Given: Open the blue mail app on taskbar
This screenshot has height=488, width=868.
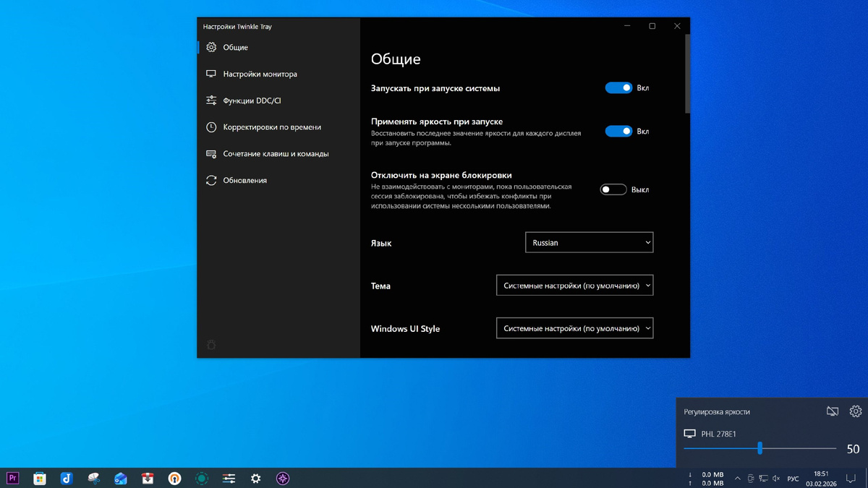Looking at the screenshot, I should [x=121, y=478].
